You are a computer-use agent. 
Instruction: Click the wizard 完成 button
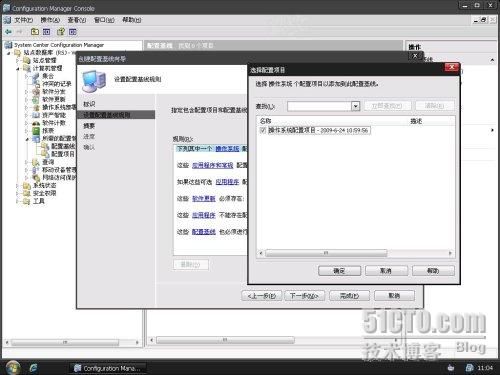point(349,296)
